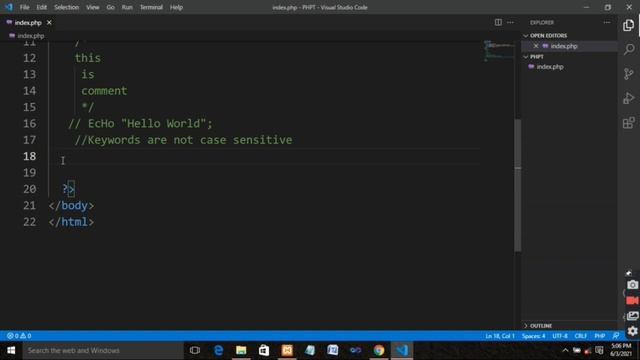Close the index.php editor tab

coord(49,22)
